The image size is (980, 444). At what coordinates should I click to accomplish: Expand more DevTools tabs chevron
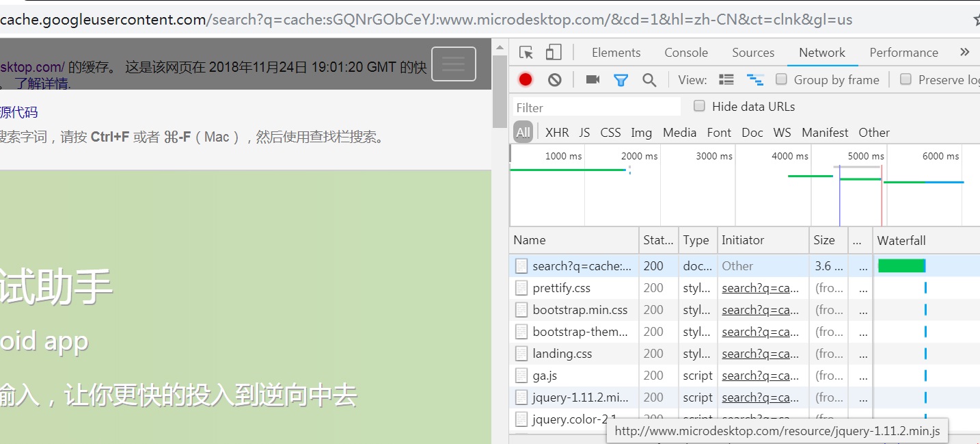pos(964,53)
